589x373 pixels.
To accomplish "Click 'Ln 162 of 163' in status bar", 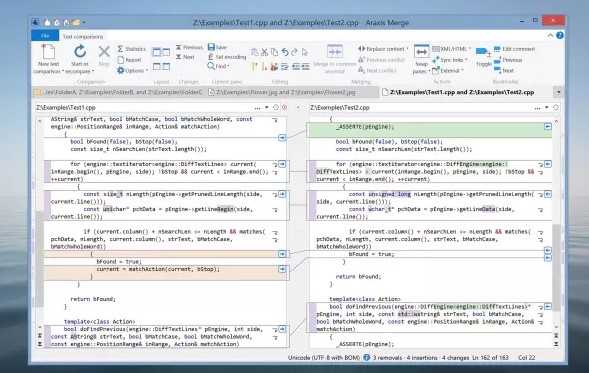I will pos(490,358).
